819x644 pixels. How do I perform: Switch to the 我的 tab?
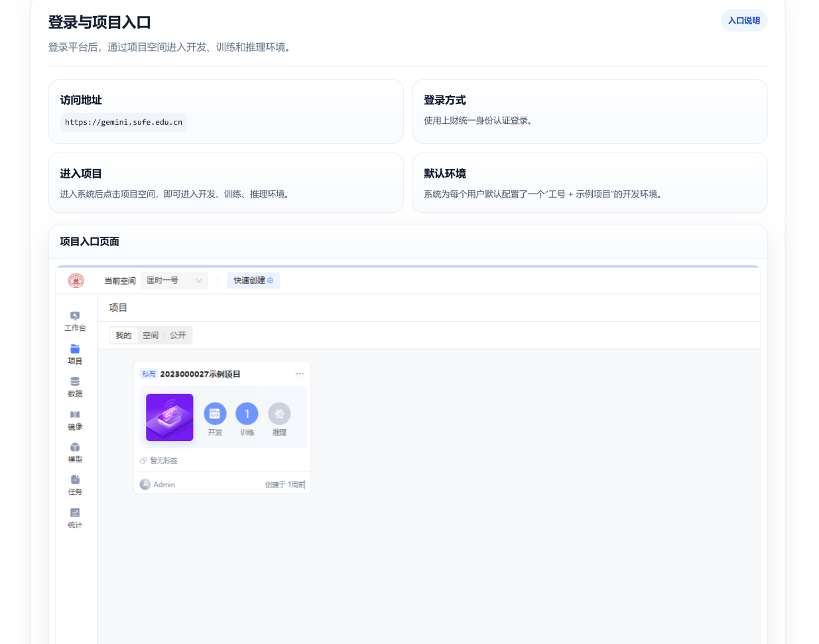(123, 336)
